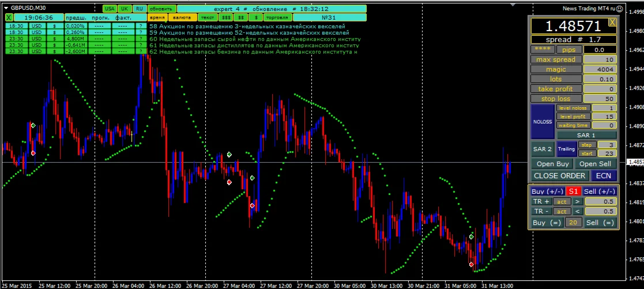644x289 pixels.
Task: Toggle the RU news filter
Action: point(140,9)
